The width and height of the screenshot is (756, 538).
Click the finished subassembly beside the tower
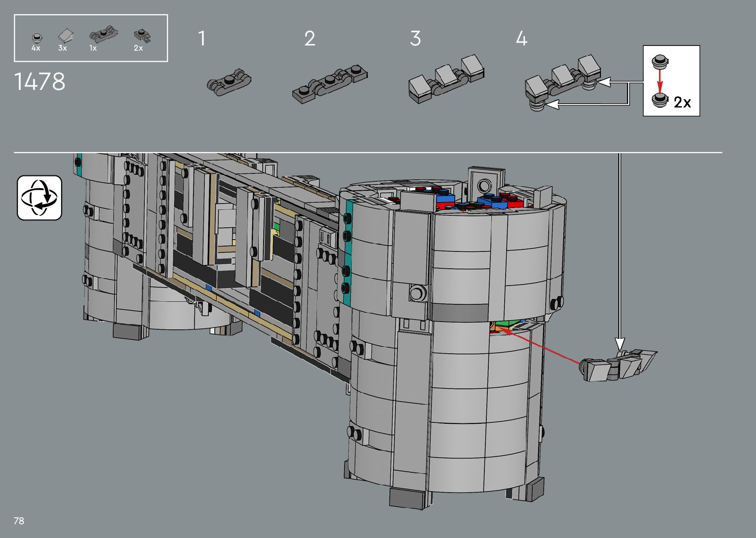coord(619,366)
